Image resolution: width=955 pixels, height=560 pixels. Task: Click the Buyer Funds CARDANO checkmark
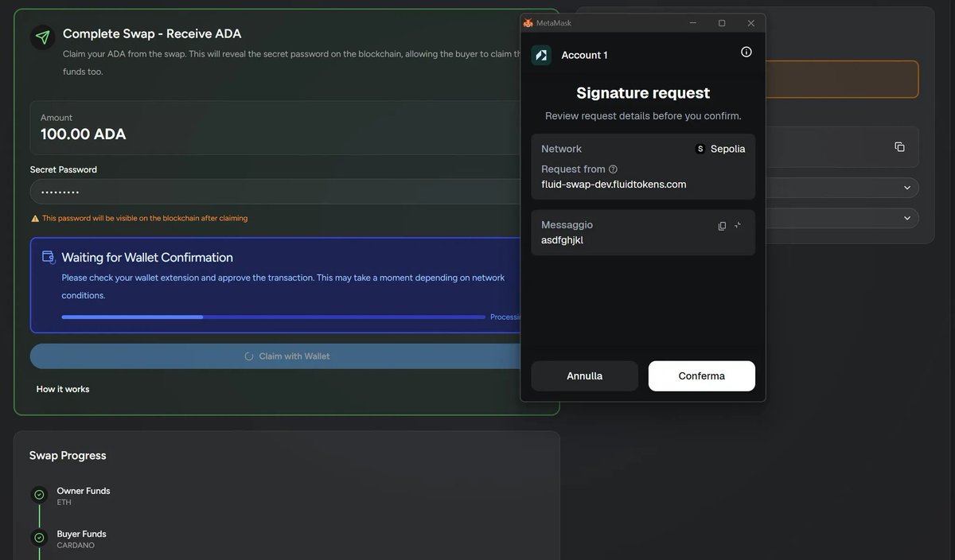[x=37, y=537]
